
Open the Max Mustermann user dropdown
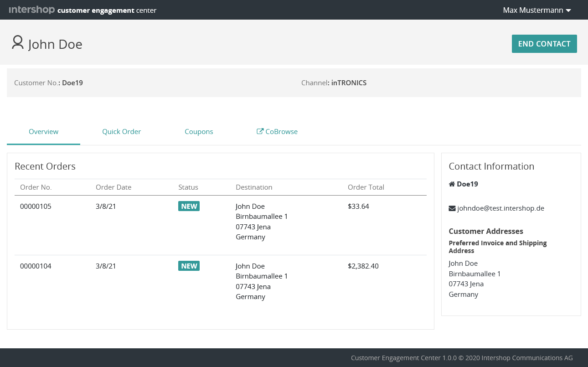(x=537, y=10)
